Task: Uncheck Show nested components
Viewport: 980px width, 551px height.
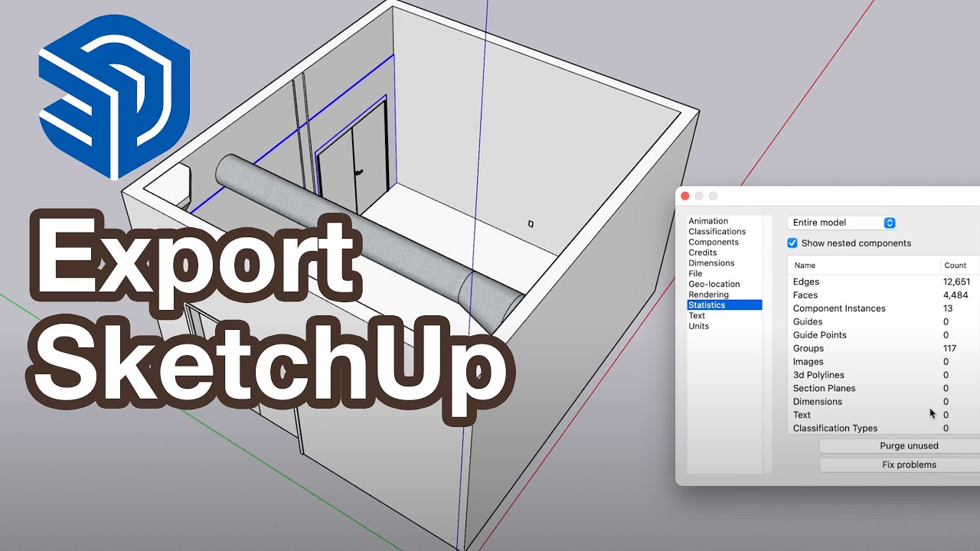Action: [x=792, y=243]
